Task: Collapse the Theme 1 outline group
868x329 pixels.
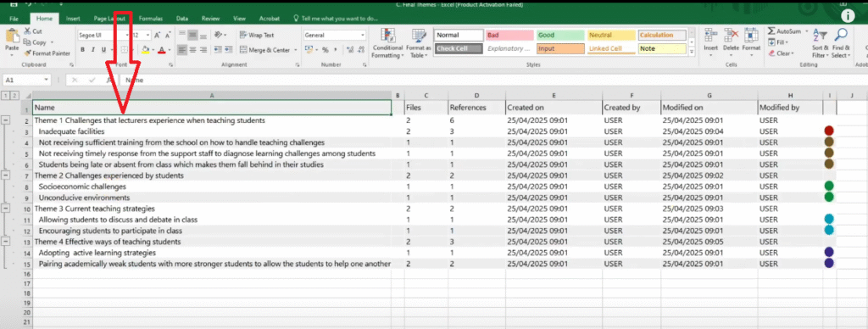Action: pyautogui.click(x=6, y=120)
